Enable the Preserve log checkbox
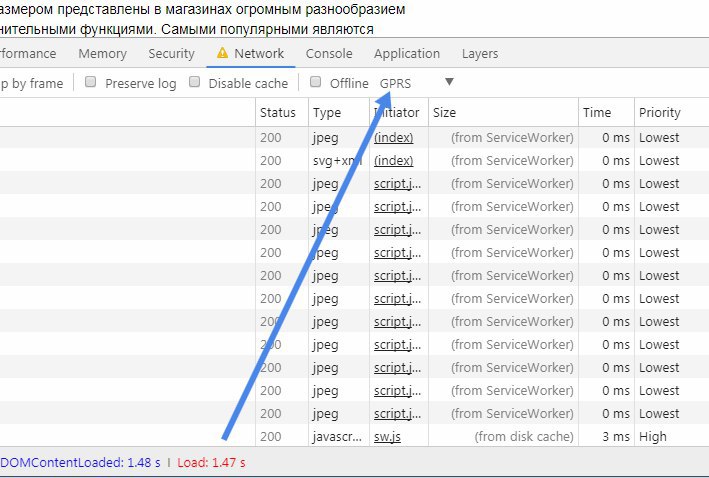 [90, 82]
